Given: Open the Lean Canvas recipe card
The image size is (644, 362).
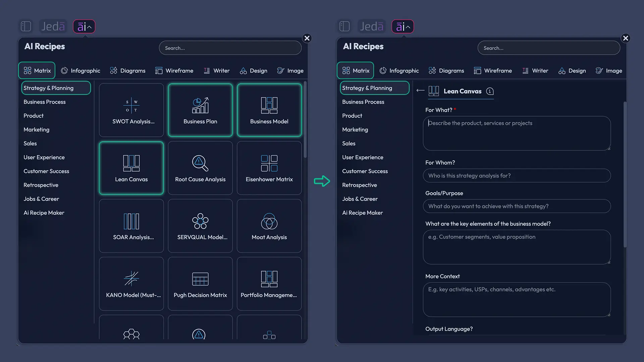Looking at the screenshot, I should pyautogui.click(x=131, y=168).
